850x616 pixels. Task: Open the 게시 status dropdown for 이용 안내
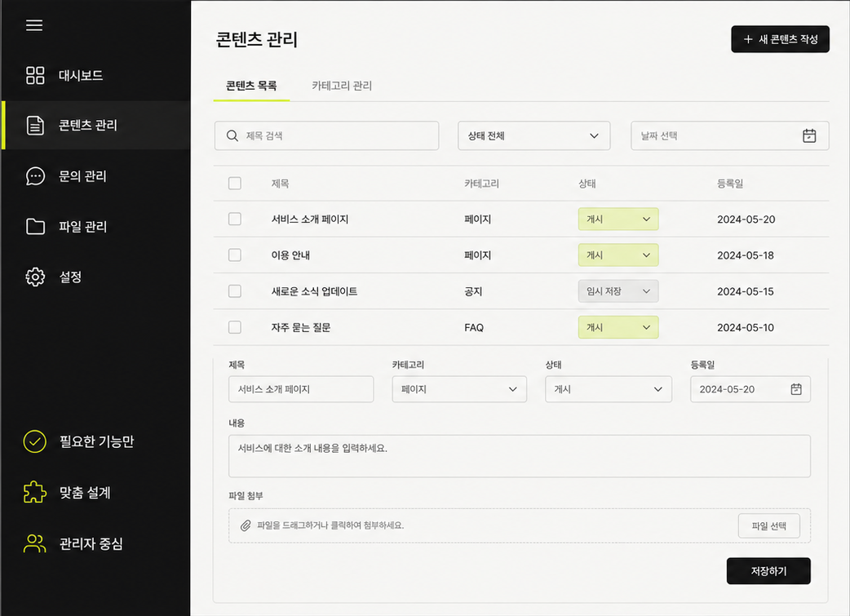tap(618, 255)
